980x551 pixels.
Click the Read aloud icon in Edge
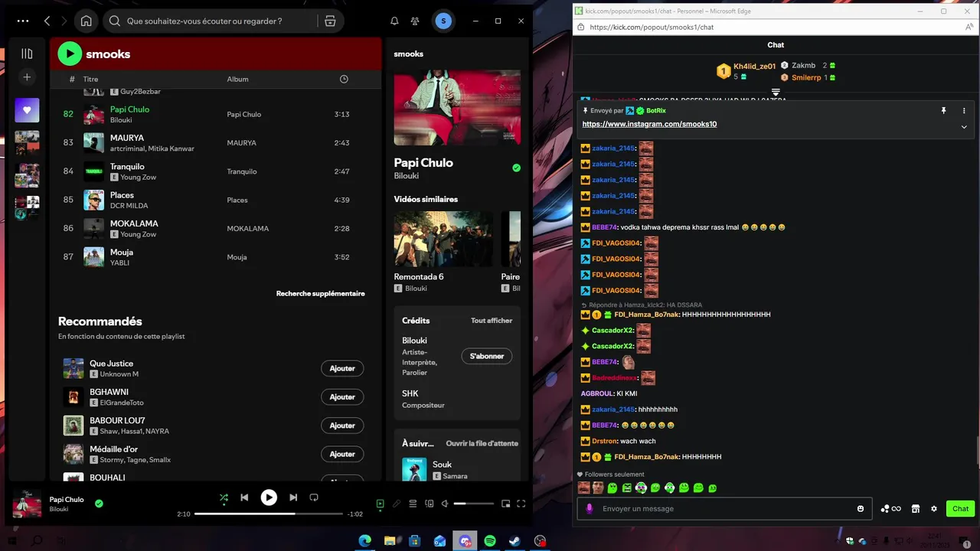coord(969,27)
